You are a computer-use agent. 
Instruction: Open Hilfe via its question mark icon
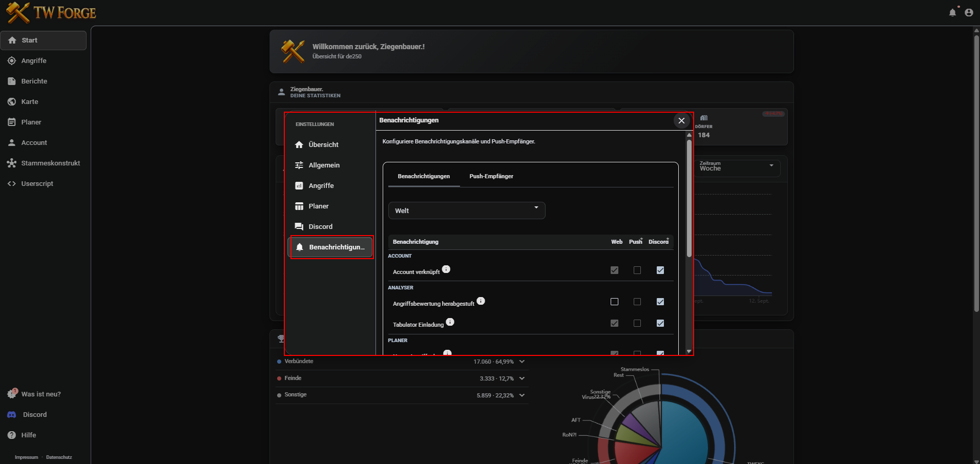12,435
